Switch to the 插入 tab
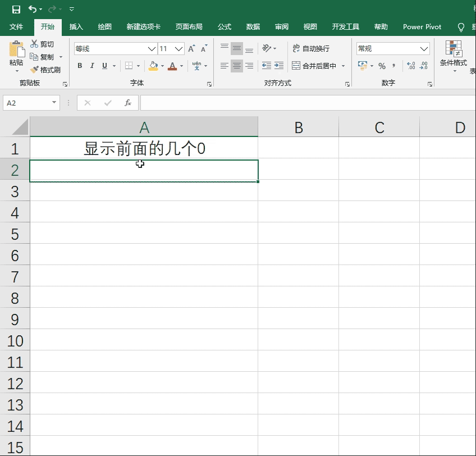Image resolution: width=476 pixels, height=456 pixels. 76,27
